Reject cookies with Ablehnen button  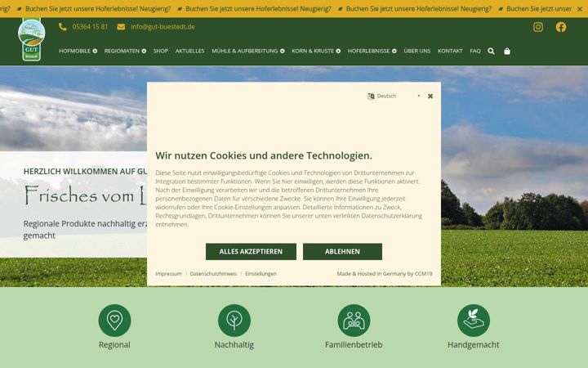click(x=342, y=252)
